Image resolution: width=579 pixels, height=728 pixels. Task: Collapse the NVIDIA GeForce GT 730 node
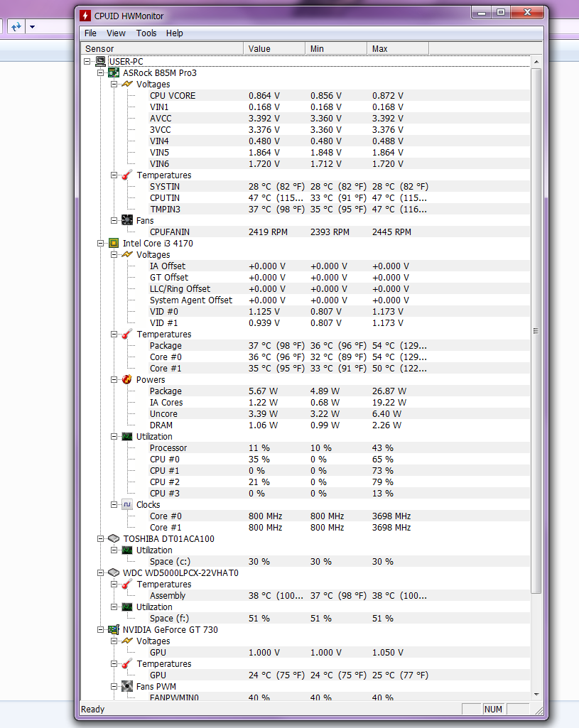(100, 629)
